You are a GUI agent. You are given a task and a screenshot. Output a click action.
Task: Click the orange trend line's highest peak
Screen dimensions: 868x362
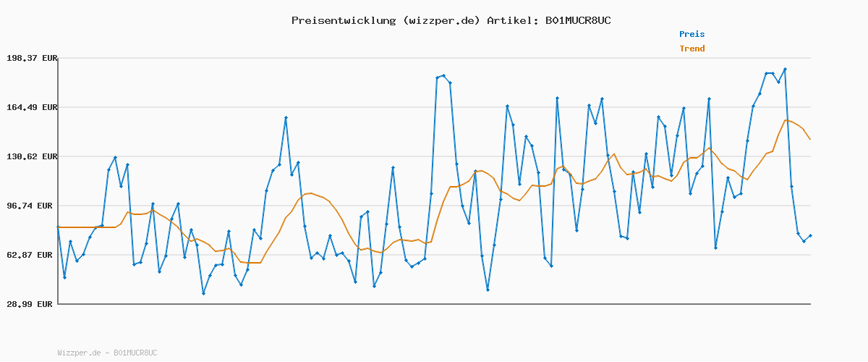point(786,120)
